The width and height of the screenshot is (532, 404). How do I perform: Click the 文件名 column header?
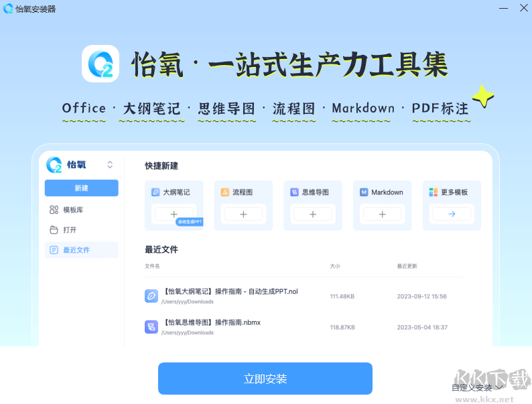[152, 266]
